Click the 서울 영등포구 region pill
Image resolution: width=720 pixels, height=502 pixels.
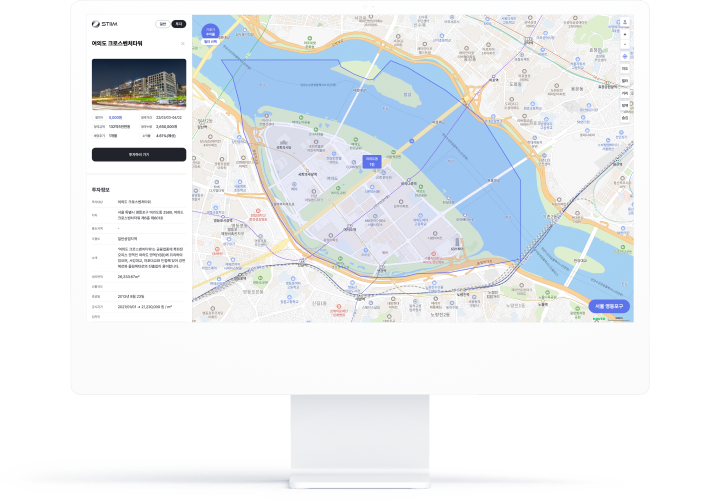pyautogui.click(x=609, y=306)
